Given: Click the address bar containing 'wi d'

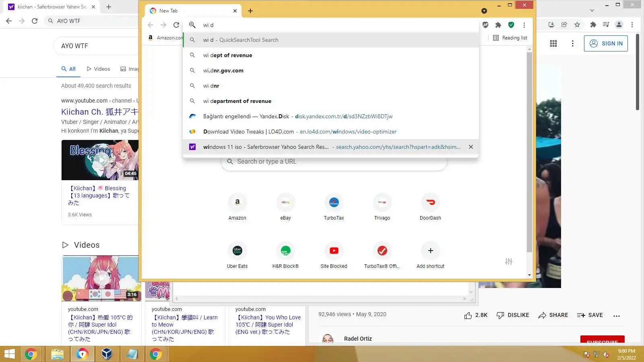Looking at the screenshot, I should click(331, 25).
